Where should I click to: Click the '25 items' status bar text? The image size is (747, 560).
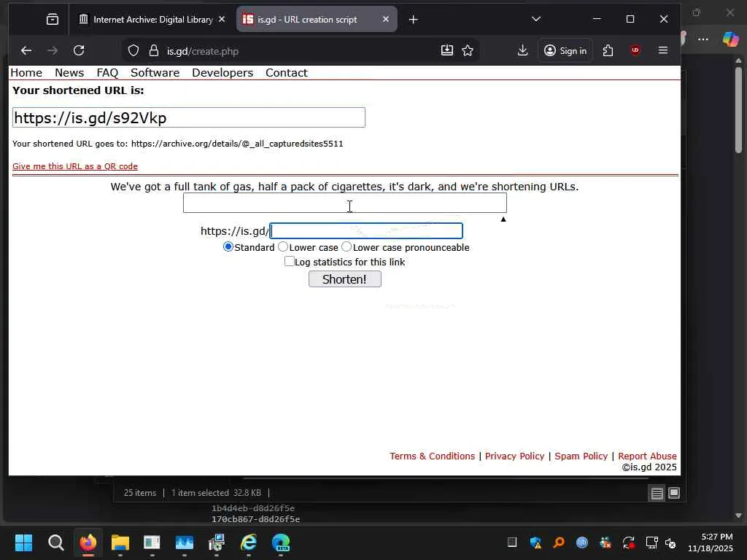tap(139, 493)
